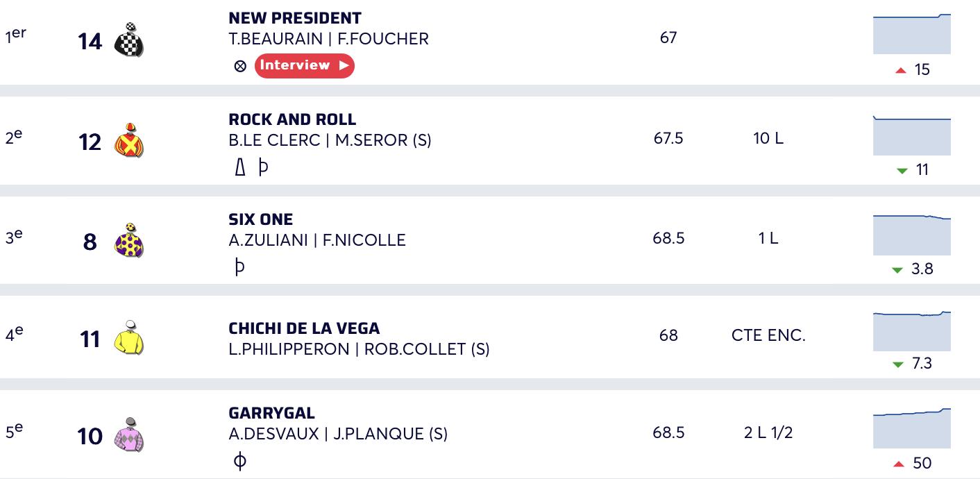Open the ROCK AND ROLL horse details
The width and height of the screenshot is (980, 479).
(292, 119)
